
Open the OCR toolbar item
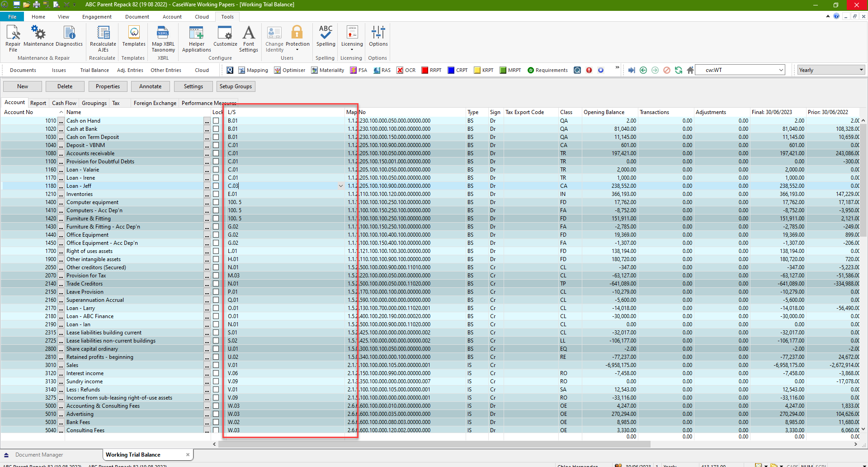pos(406,70)
